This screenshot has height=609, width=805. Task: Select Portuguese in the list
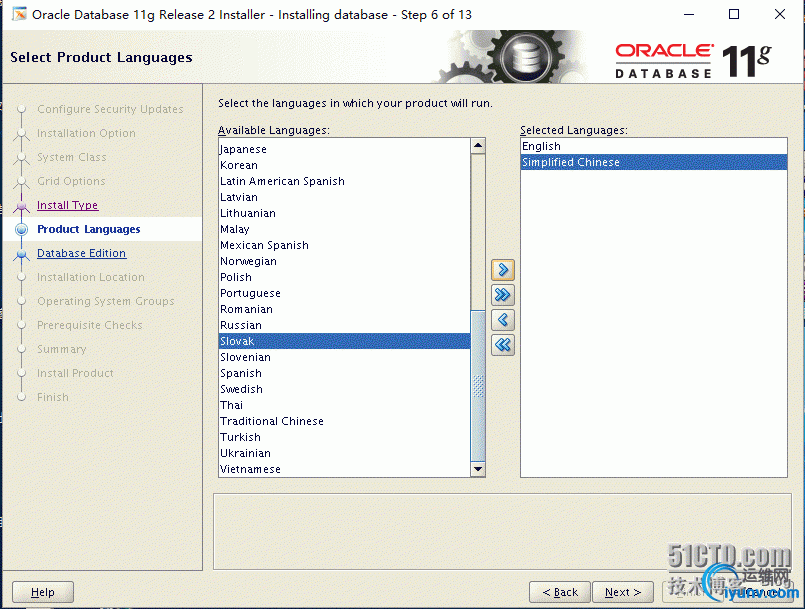point(344,293)
